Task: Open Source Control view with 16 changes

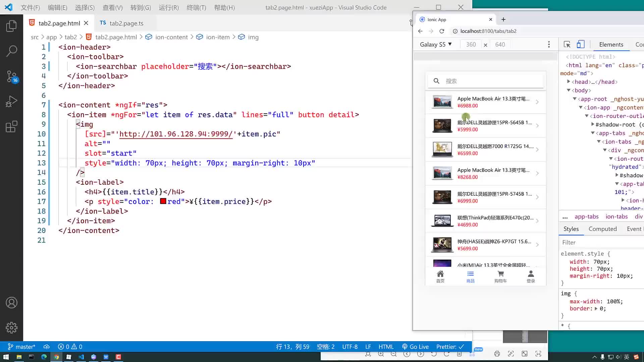Action: [11, 76]
